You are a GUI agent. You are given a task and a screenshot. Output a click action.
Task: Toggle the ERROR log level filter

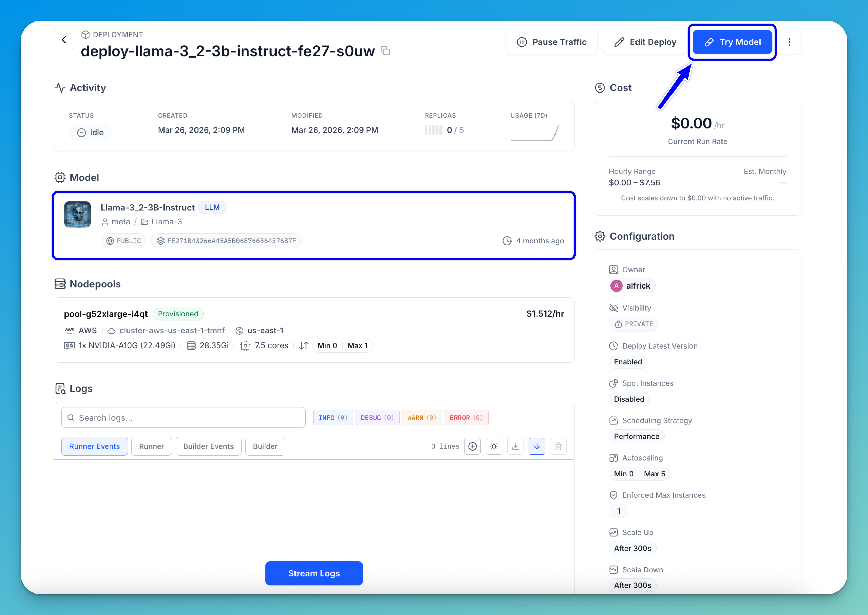[466, 418]
